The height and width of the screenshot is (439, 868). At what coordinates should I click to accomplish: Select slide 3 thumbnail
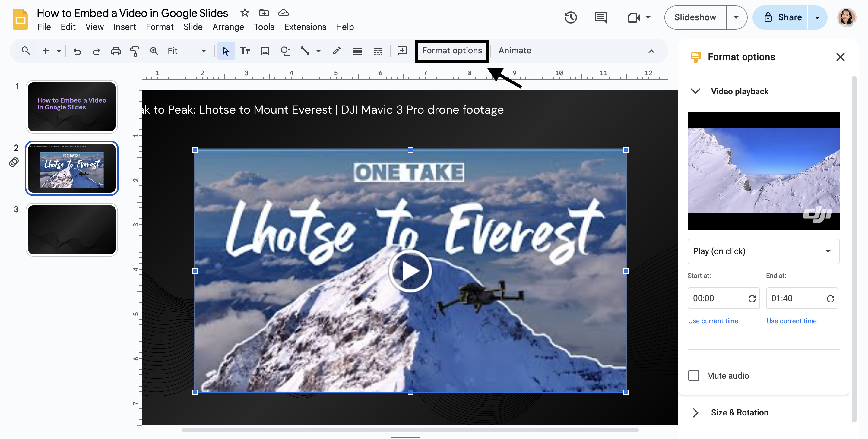click(72, 230)
